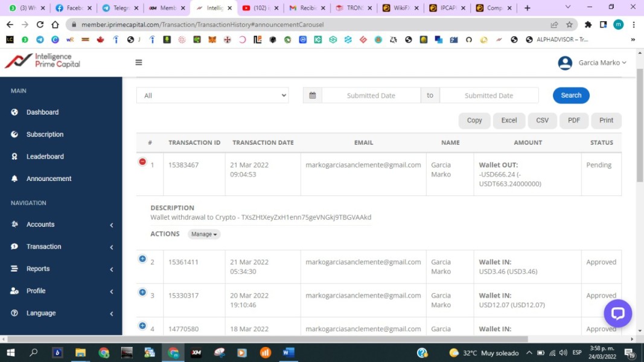Expand the Transaction navigation section

point(61,247)
